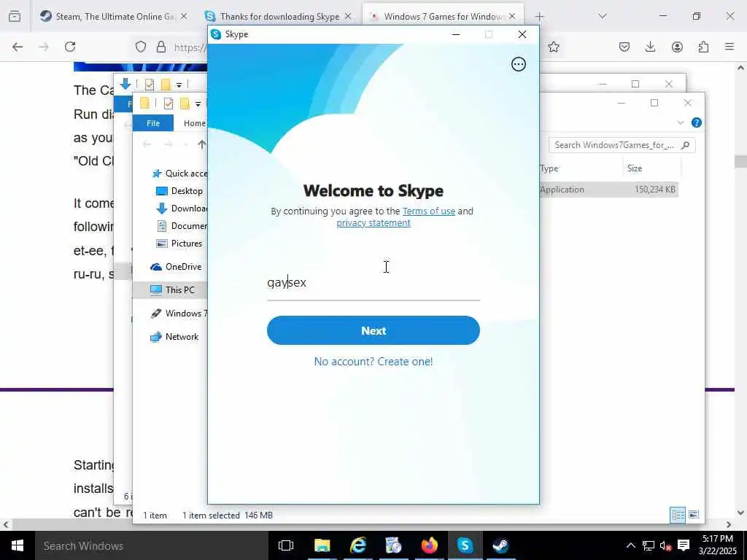Select Downloads in Explorer navigation pane

(182, 208)
